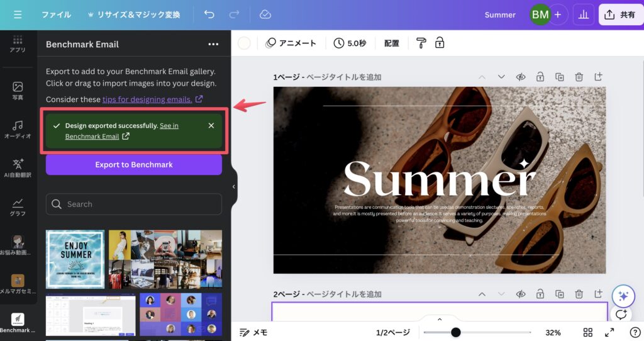This screenshot has width=644, height=341.
Task: Open the 写真 tab in sidebar
Action: pos(18,91)
